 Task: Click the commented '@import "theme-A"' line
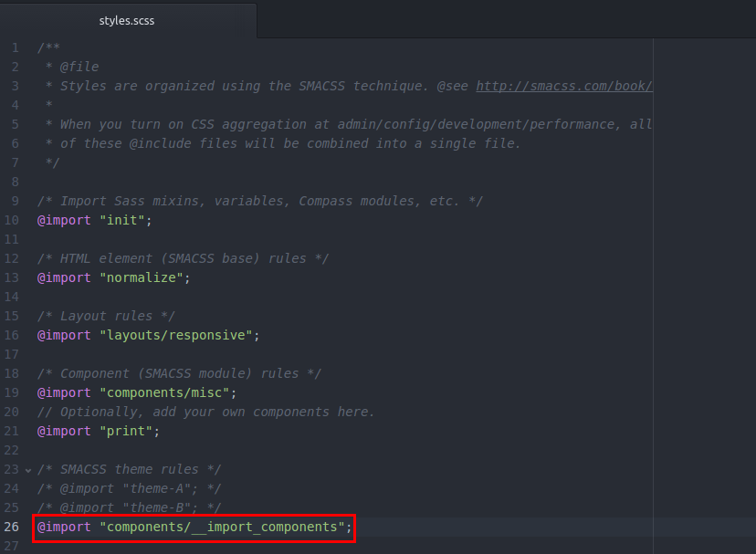[130, 488]
